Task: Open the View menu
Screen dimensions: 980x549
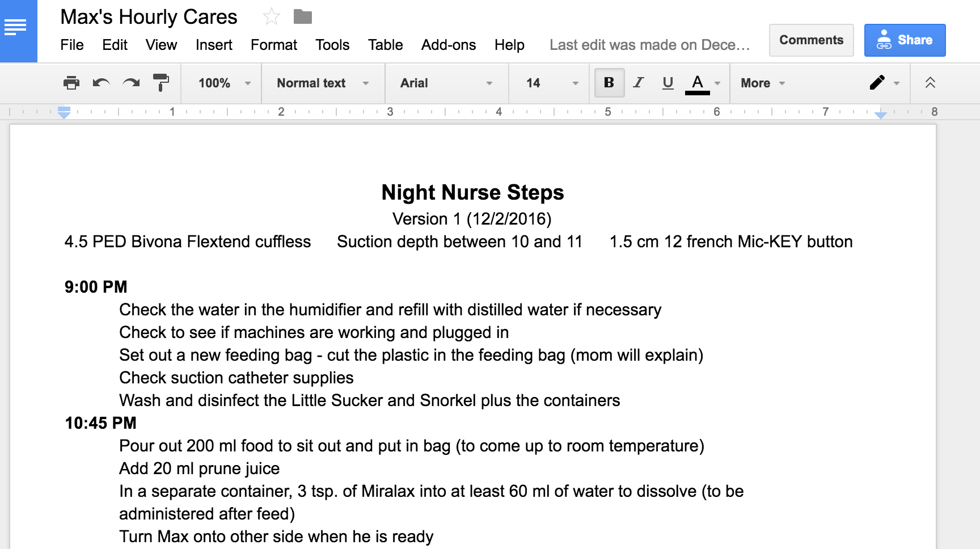Action: click(x=161, y=45)
